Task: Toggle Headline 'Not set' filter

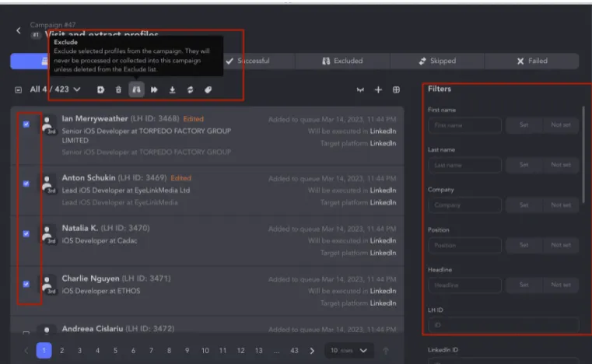Action: (x=561, y=285)
